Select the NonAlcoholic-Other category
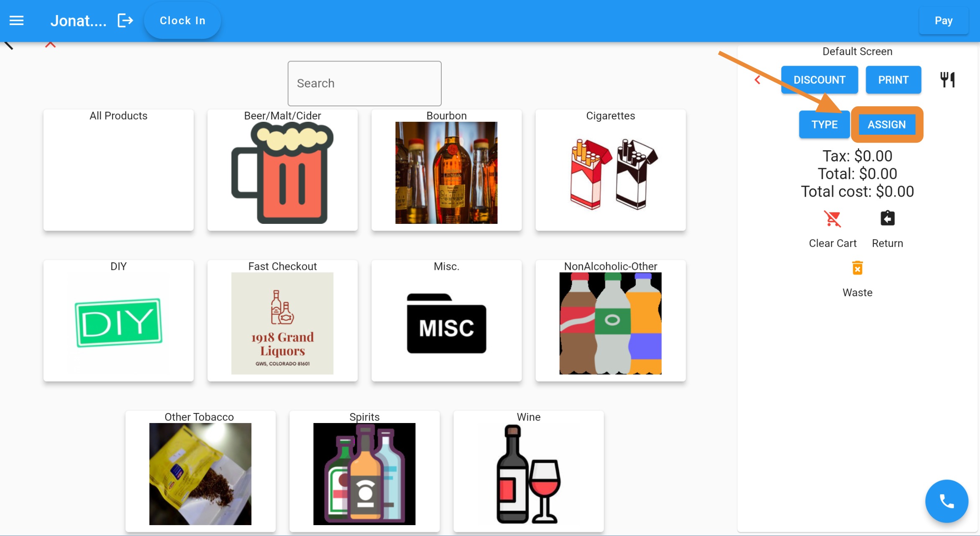Image resolution: width=980 pixels, height=536 pixels. coord(610,321)
